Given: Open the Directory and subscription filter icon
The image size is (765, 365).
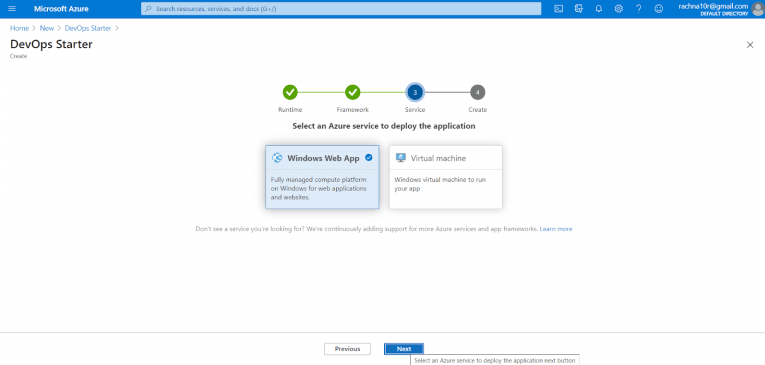Looking at the screenshot, I should (579, 9).
